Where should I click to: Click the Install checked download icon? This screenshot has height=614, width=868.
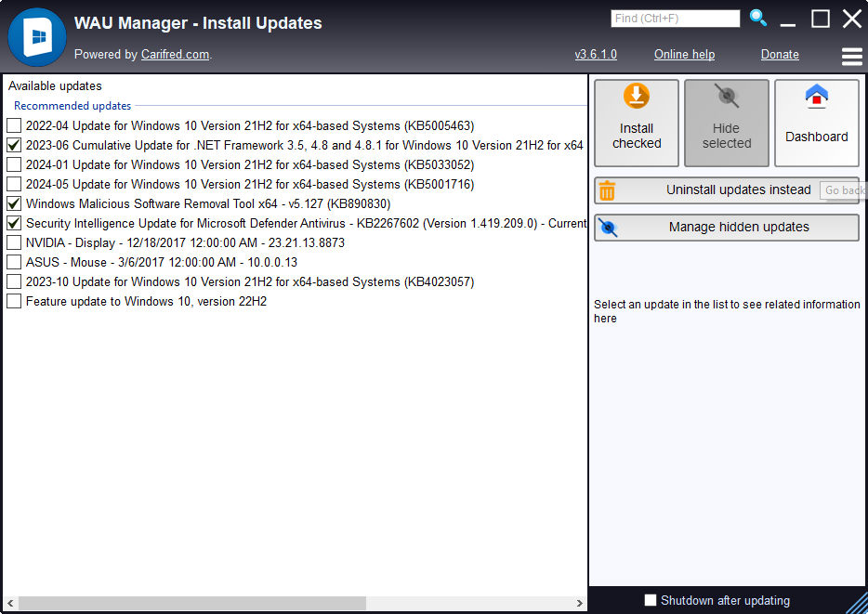point(636,97)
